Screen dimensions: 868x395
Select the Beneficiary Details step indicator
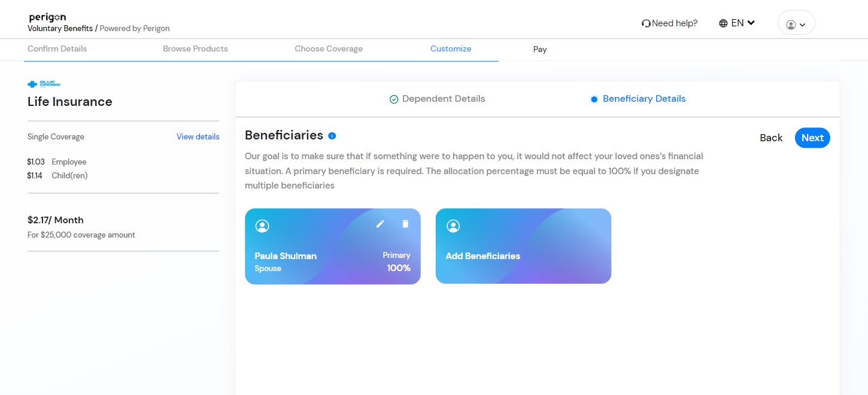coord(638,99)
